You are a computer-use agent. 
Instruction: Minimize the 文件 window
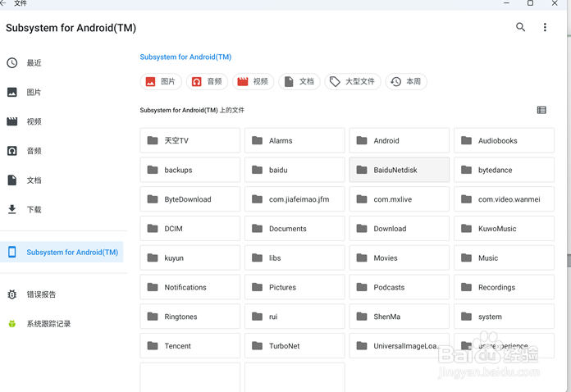(x=506, y=3)
